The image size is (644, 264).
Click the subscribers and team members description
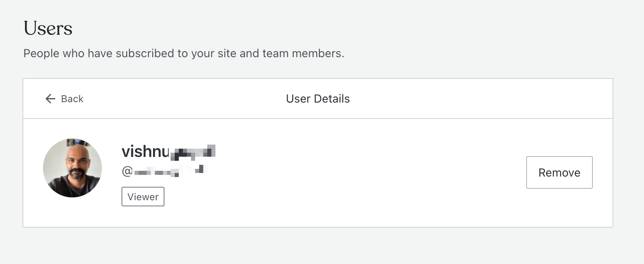tap(184, 54)
